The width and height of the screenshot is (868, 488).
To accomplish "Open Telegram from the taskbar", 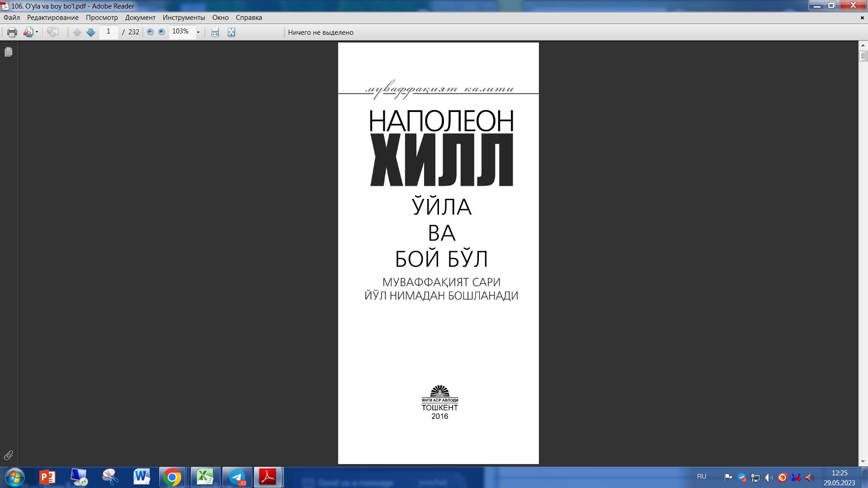I will (x=237, y=477).
